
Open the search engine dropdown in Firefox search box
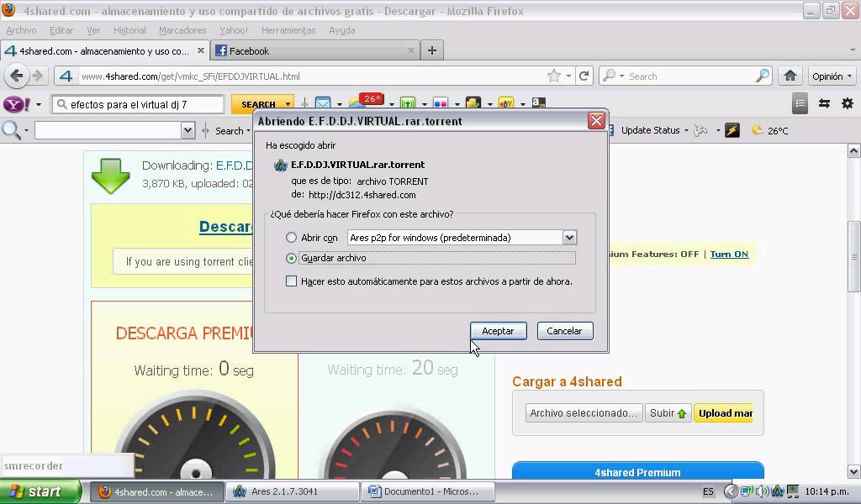[x=621, y=76]
